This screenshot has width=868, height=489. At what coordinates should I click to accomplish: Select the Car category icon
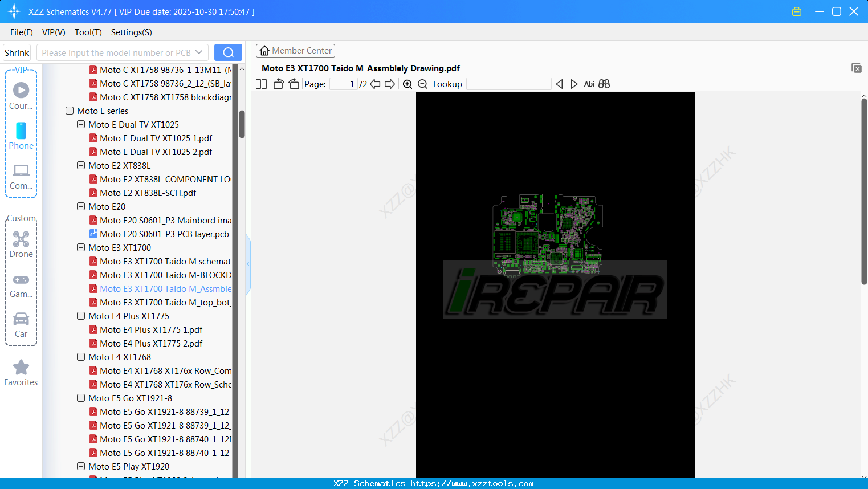coord(21,325)
